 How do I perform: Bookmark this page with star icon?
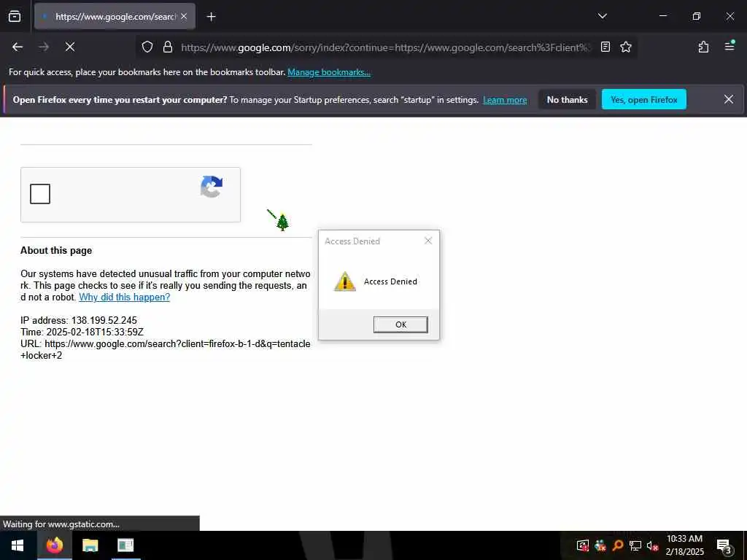pos(625,47)
